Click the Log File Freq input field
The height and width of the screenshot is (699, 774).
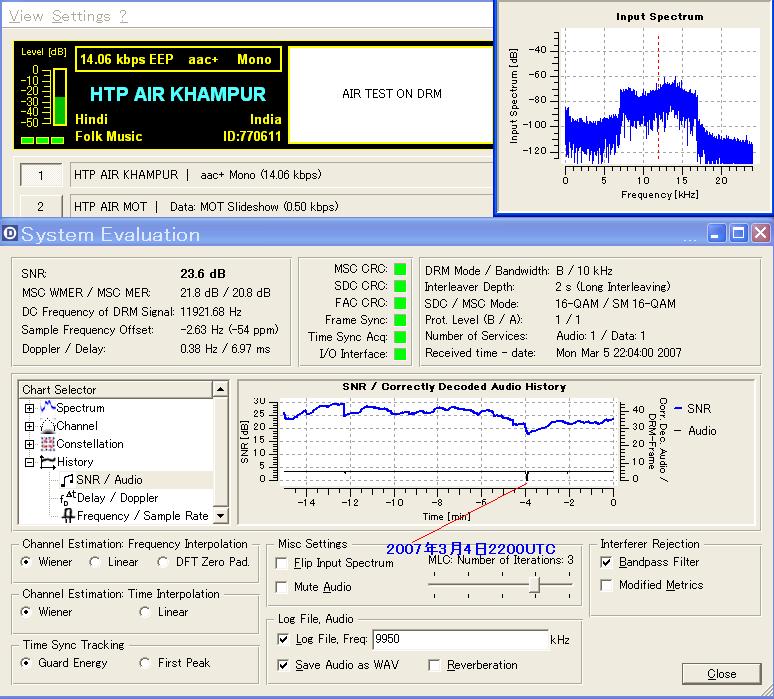pos(460,639)
